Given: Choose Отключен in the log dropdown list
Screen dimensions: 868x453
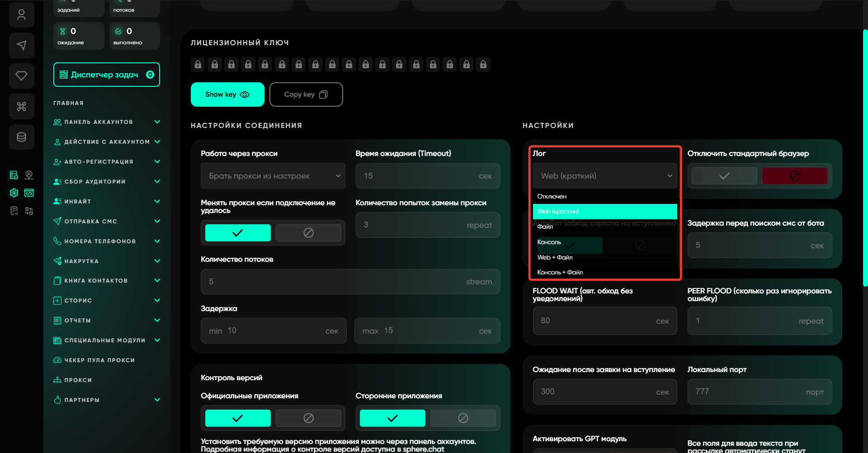Looking at the screenshot, I should click(x=552, y=196).
